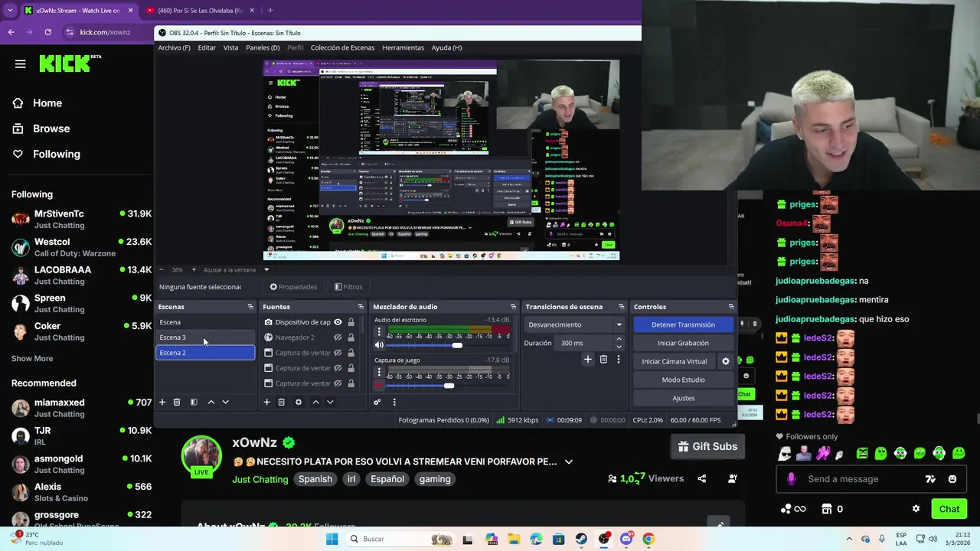Move selected scene down in Escenas
980x551 pixels.
[x=225, y=402]
